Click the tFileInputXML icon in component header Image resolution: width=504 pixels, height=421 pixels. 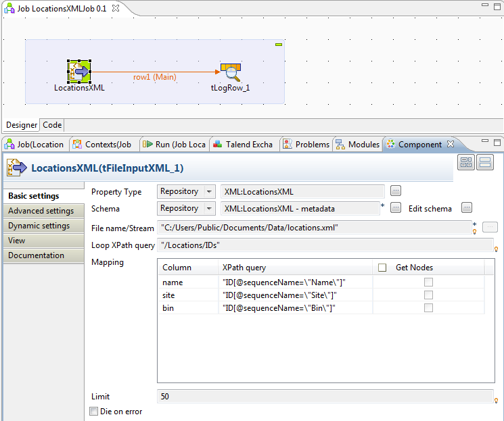(17, 168)
